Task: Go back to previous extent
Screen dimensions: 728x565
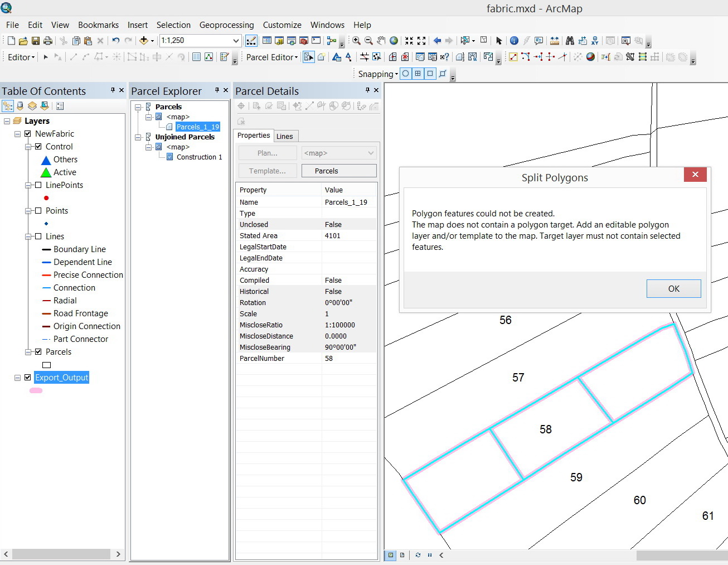Action: pyautogui.click(x=437, y=41)
